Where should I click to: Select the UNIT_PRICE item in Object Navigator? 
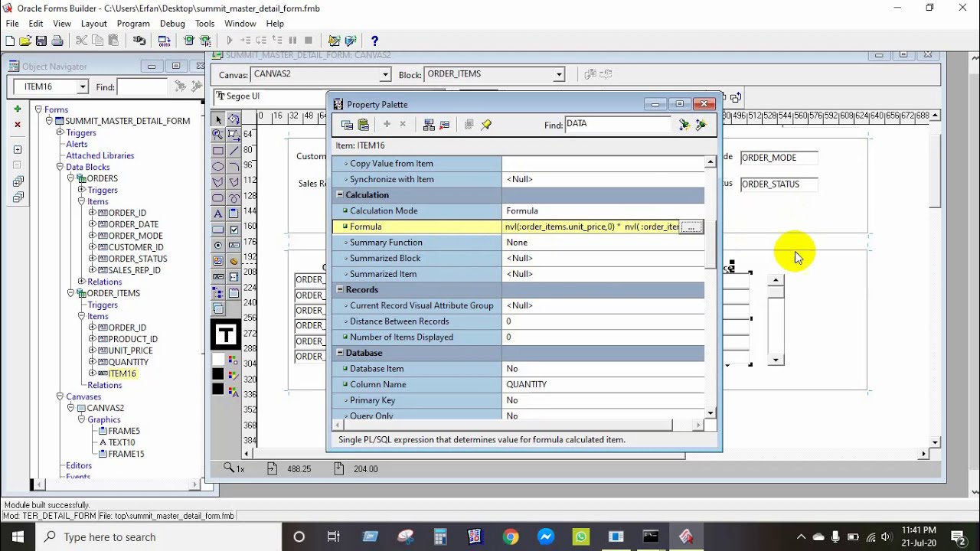(130, 350)
